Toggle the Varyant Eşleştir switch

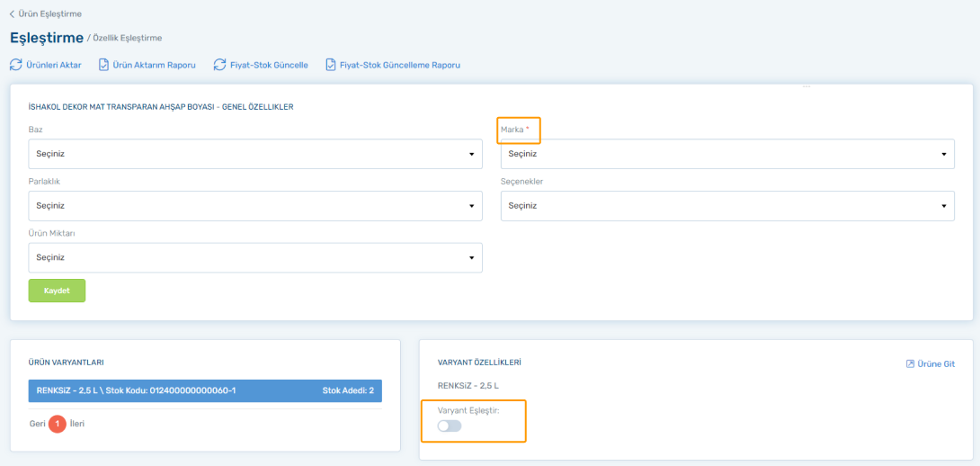click(x=450, y=426)
